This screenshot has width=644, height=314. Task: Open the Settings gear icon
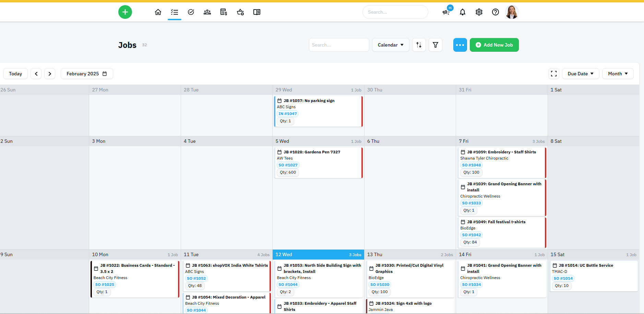[x=479, y=12]
